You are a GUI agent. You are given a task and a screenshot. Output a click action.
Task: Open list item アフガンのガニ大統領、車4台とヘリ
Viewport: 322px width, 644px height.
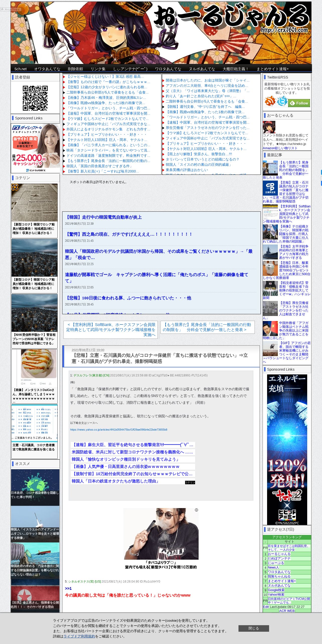[207, 86]
